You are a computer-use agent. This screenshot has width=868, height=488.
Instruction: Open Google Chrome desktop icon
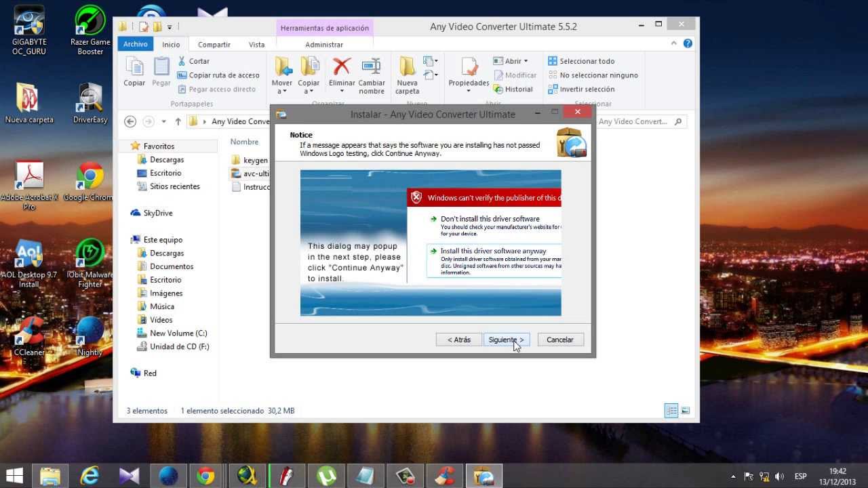click(x=90, y=182)
